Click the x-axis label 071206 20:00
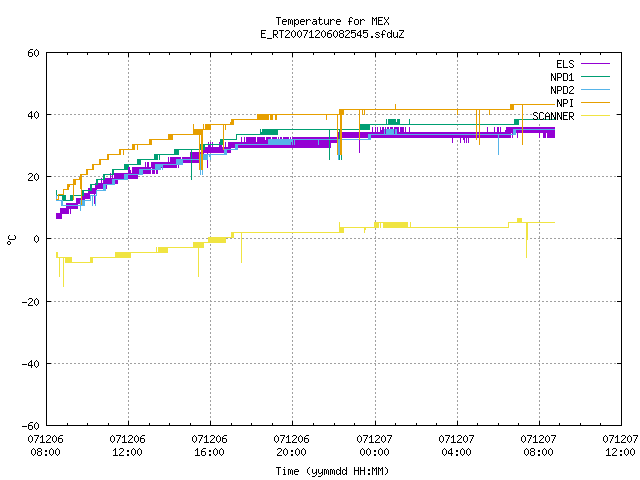This screenshot has height=480, width=640. pos(291,446)
